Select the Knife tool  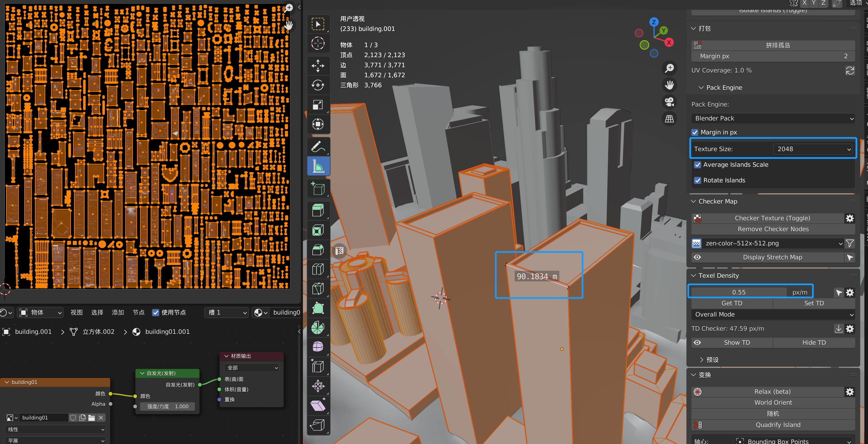pyautogui.click(x=318, y=289)
